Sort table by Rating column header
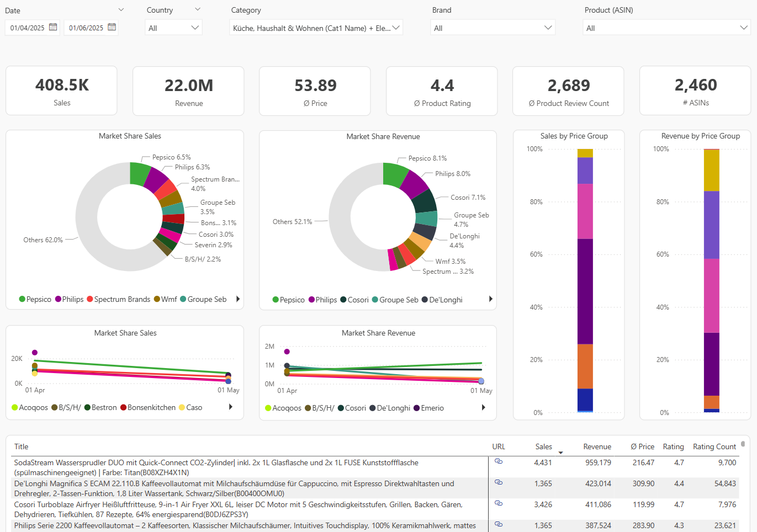The height and width of the screenshot is (532, 757). pos(673,446)
